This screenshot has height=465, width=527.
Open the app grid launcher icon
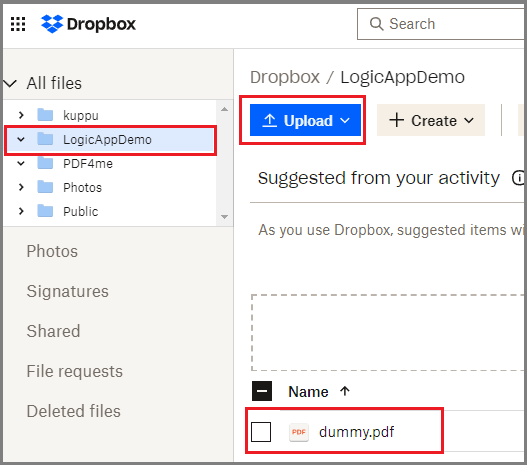coord(18,24)
